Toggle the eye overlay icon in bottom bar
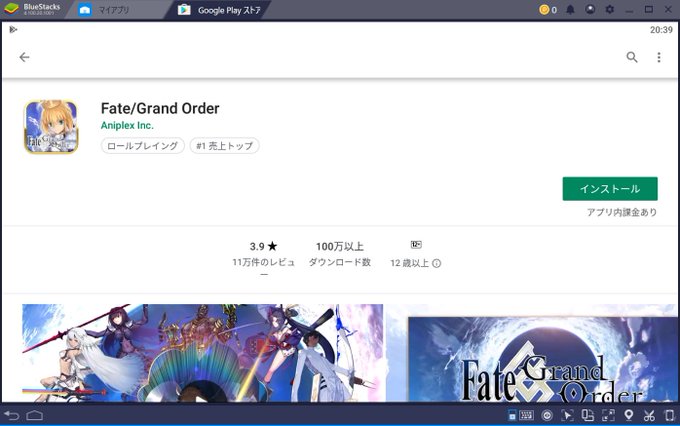This screenshot has width=680, height=426. [x=547, y=416]
